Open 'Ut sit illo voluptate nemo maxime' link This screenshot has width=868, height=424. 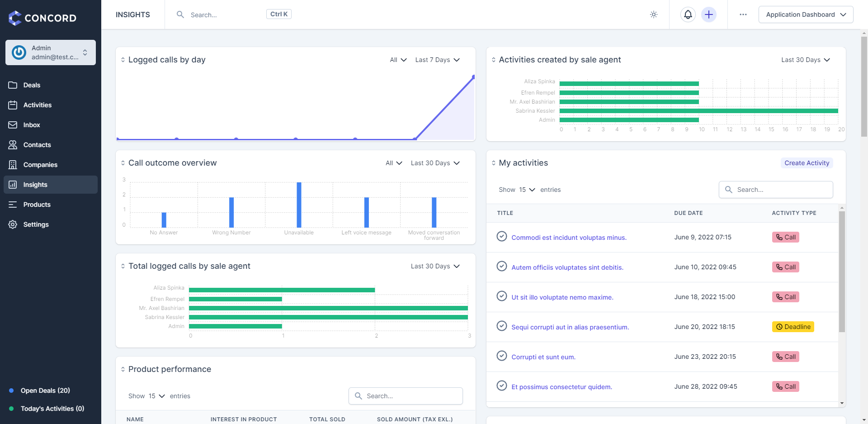[562, 297]
